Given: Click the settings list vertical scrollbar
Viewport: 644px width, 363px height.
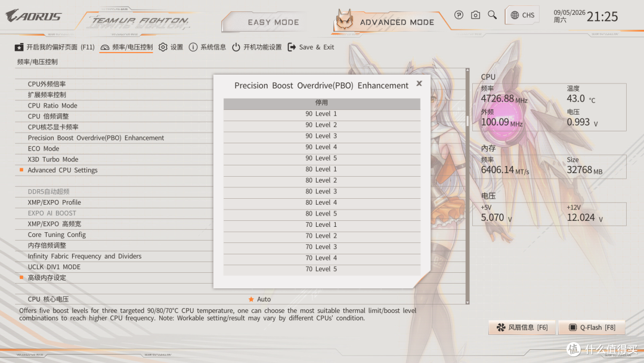Looking at the screenshot, I should (467, 186).
